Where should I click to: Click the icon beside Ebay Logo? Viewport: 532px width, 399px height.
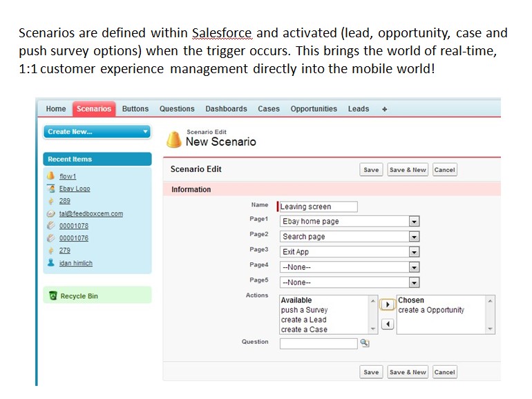51,188
